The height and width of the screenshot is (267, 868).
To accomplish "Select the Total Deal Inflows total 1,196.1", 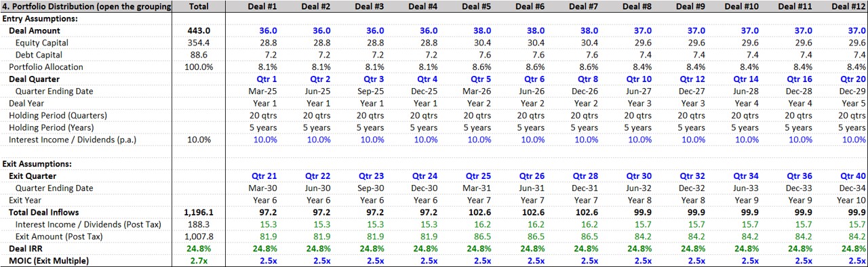I will (199, 212).
